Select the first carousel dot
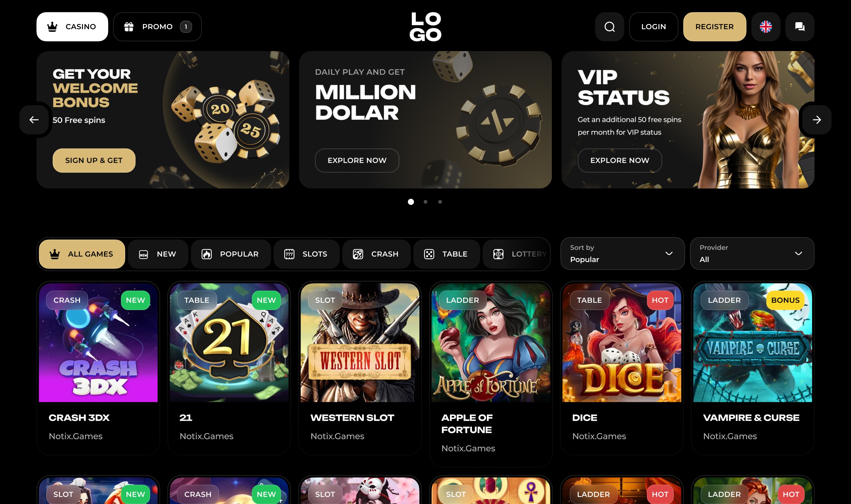The image size is (851, 504). [x=411, y=202]
